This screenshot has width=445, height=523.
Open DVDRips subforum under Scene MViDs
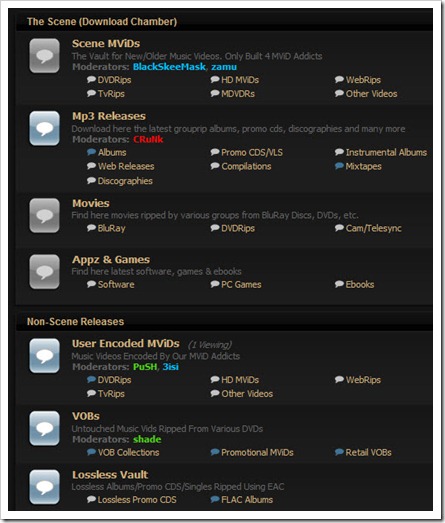coord(114,80)
